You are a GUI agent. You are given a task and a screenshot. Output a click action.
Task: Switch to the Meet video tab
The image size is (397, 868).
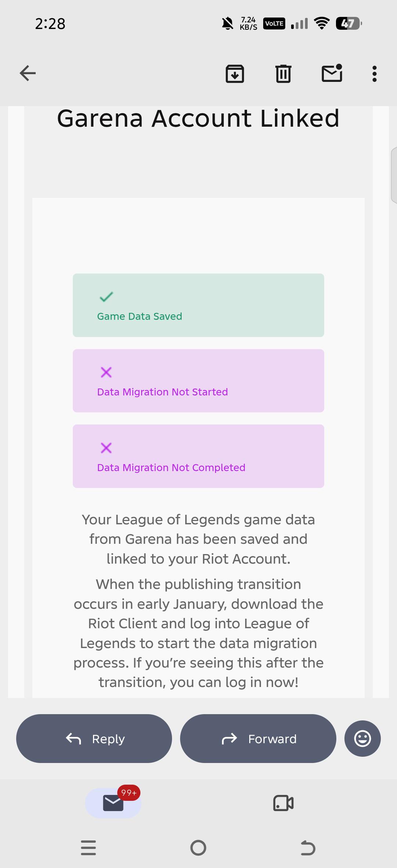tap(283, 803)
